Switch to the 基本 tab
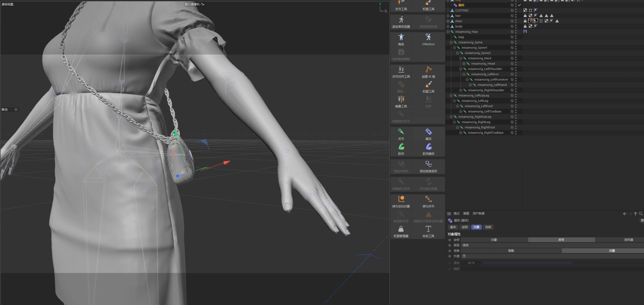This screenshot has height=305, width=644. pos(453,227)
